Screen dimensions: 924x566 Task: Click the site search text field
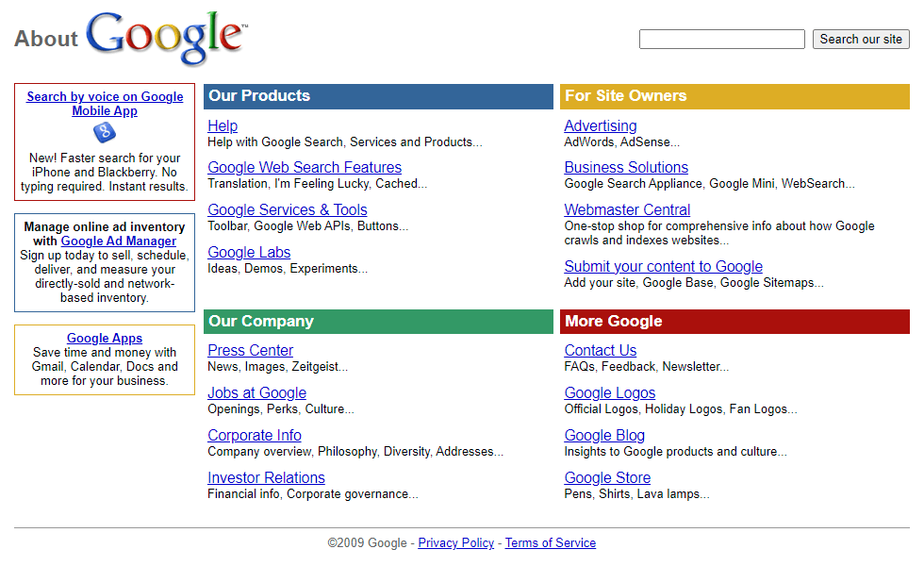[722, 40]
